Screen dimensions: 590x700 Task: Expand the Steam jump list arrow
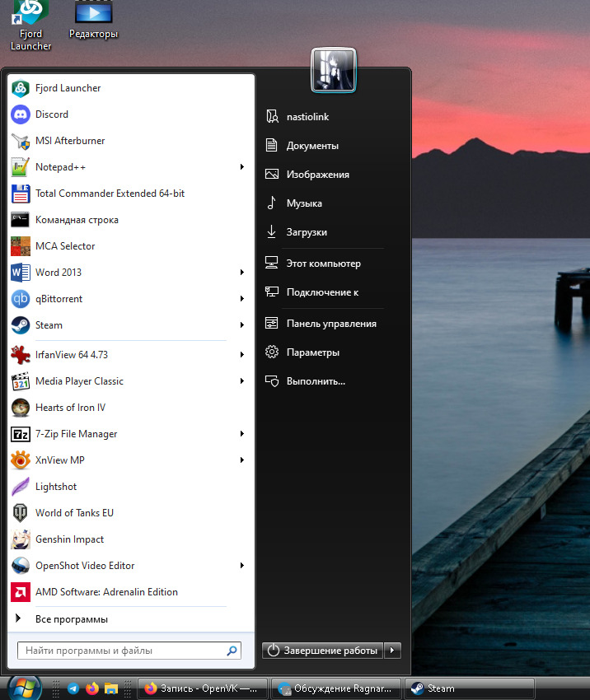tap(241, 325)
